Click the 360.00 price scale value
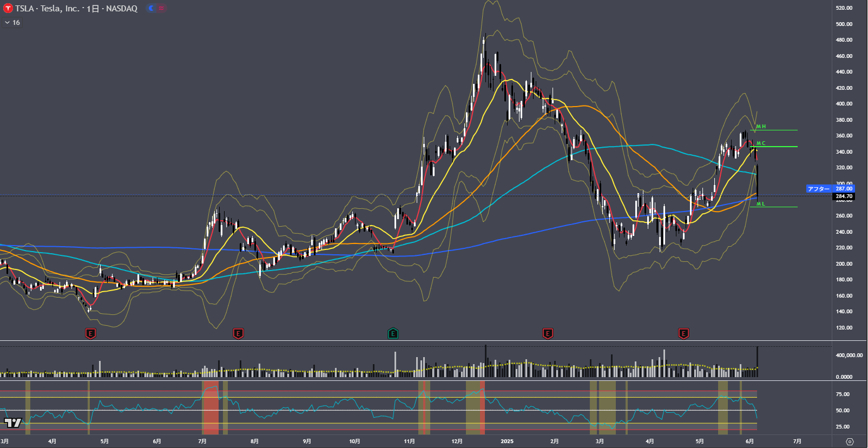This screenshot has height=448, width=868. (x=844, y=136)
